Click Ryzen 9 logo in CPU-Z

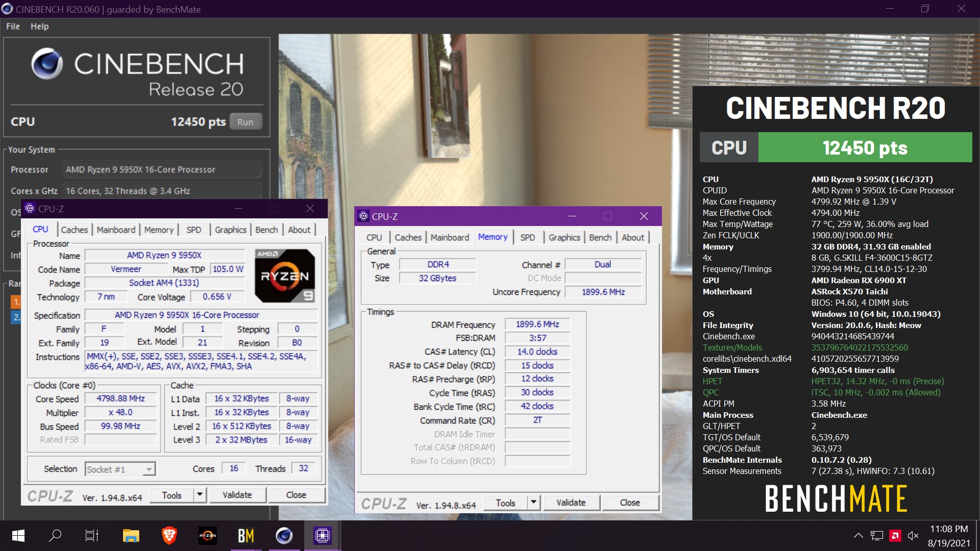coord(285,276)
